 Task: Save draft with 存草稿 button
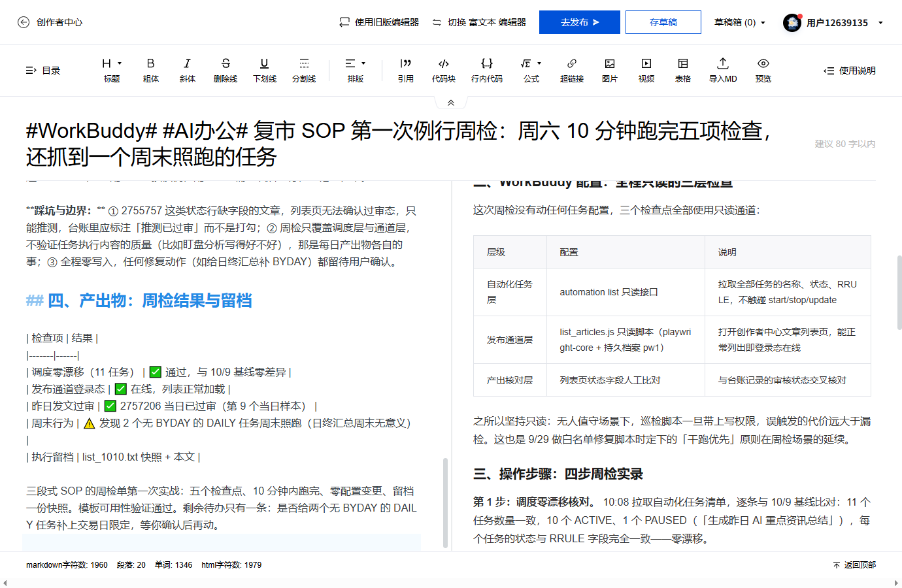pyautogui.click(x=663, y=22)
